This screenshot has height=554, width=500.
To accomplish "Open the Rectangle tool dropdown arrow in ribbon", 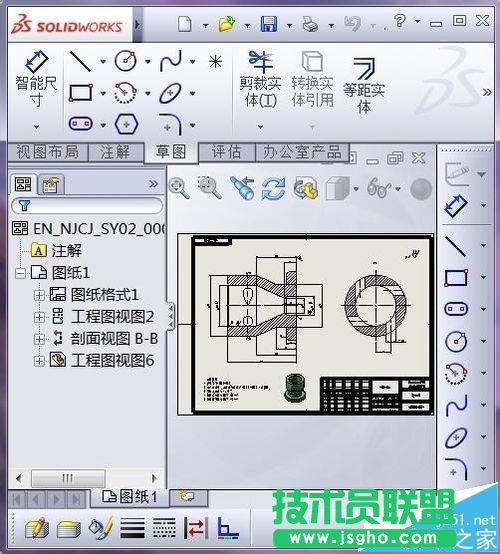I will (x=103, y=94).
